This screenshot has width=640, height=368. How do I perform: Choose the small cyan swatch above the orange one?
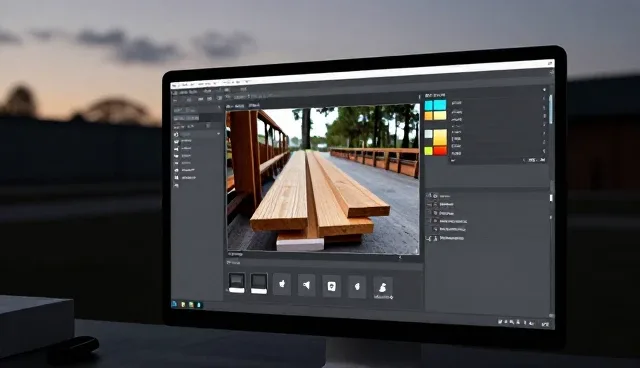click(428, 106)
